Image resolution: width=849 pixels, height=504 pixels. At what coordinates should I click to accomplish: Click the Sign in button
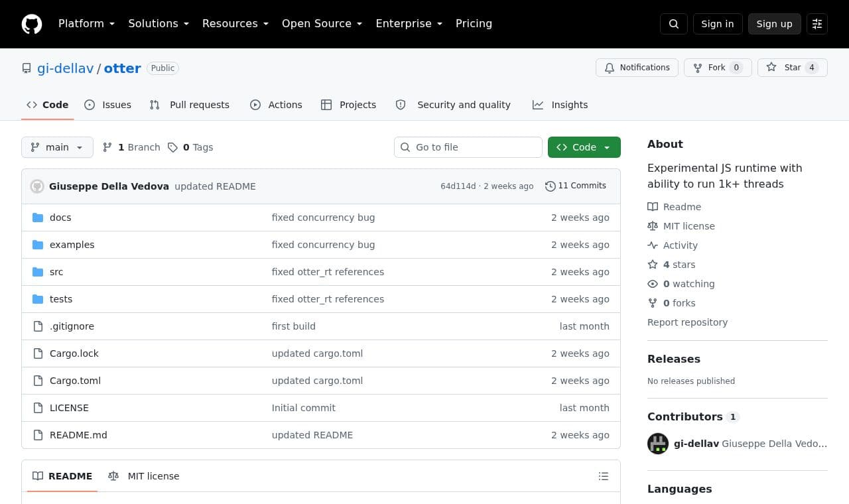[x=718, y=24]
